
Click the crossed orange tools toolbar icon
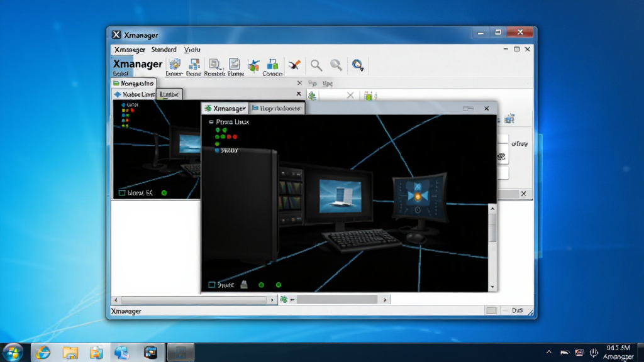click(x=294, y=65)
